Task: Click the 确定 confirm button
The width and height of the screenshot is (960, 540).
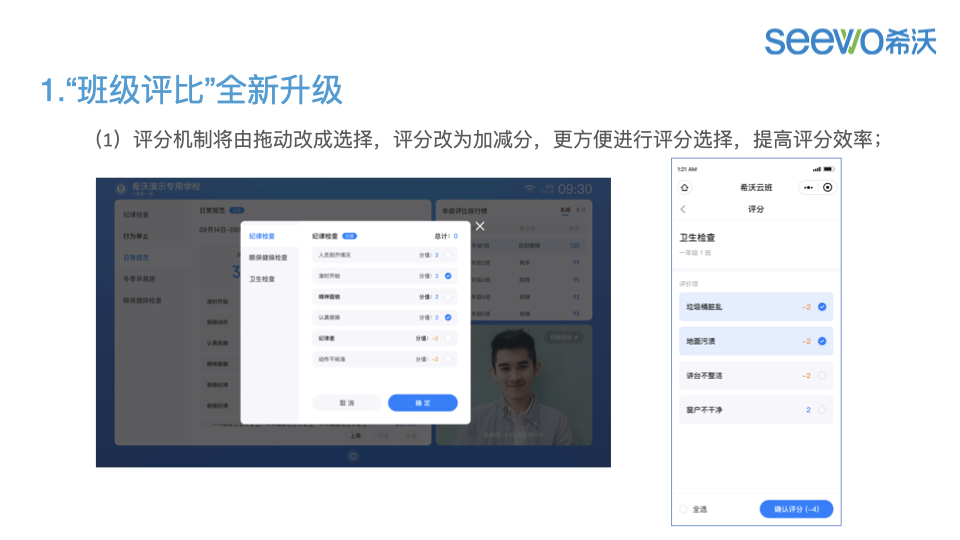Action: 422,403
